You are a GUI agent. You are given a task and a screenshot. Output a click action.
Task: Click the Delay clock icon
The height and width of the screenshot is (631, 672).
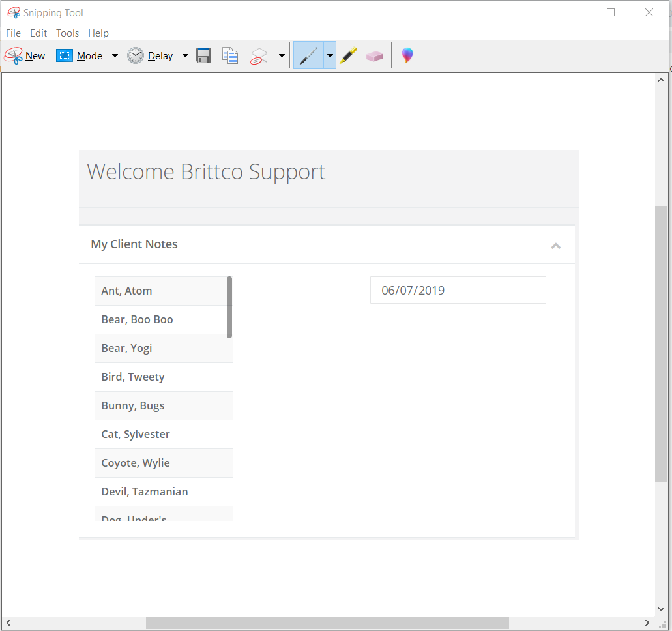click(x=136, y=56)
